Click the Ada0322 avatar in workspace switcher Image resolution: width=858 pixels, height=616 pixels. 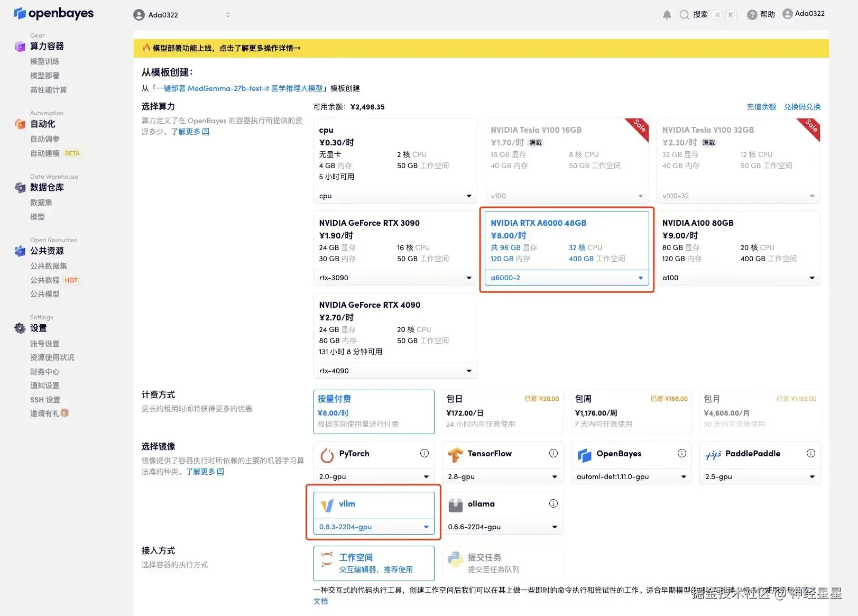tap(139, 15)
